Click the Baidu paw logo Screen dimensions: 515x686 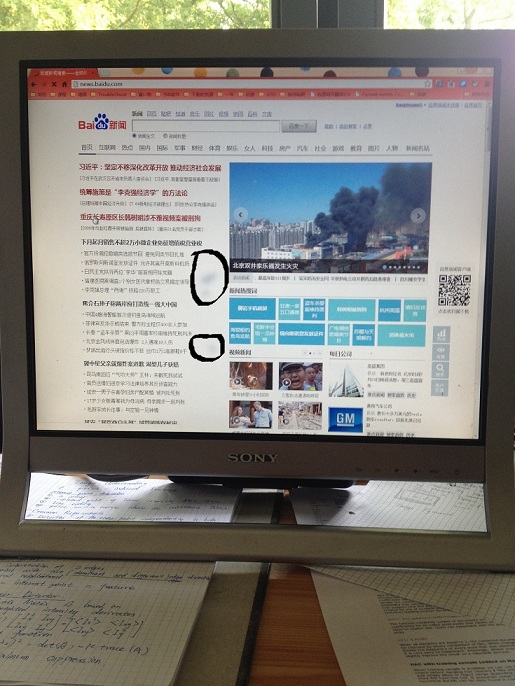(x=102, y=122)
